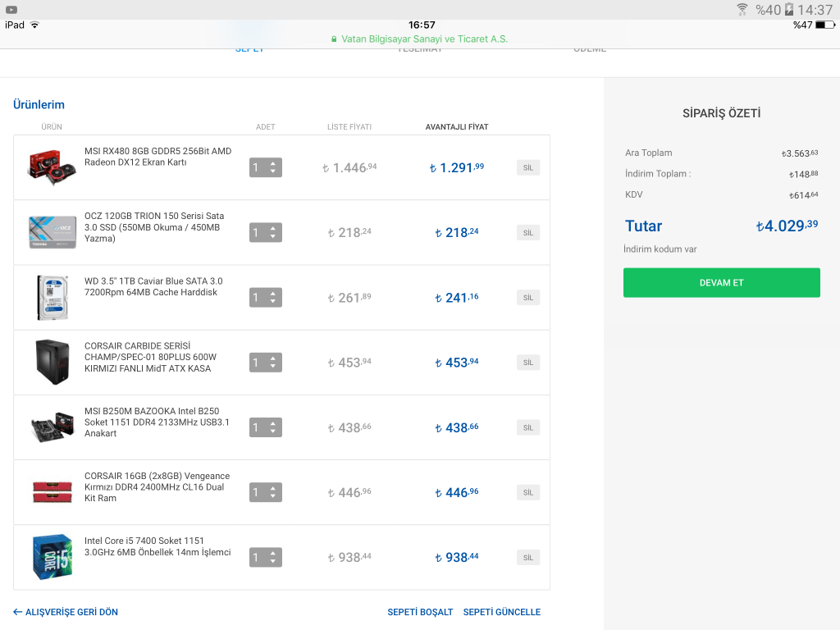Screen dimensions: 840x630
Task: Change quantity for WD 1TB Caviar Blue
Action: (x=266, y=297)
